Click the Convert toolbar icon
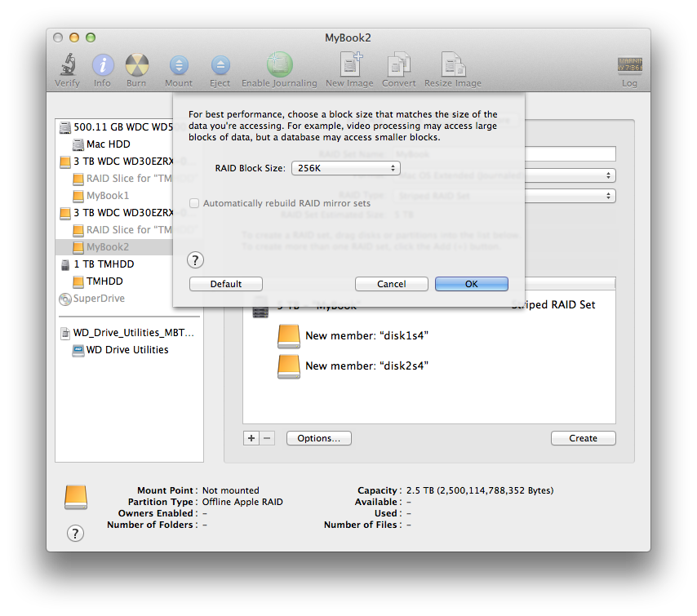 (x=399, y=64)
